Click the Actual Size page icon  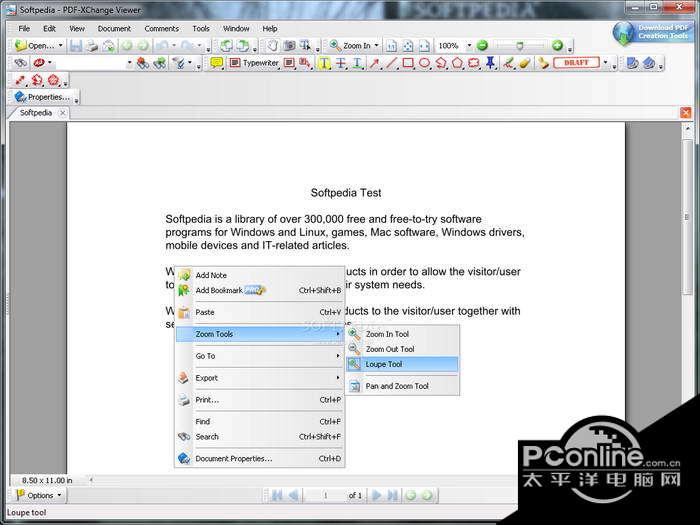[391, 46]
